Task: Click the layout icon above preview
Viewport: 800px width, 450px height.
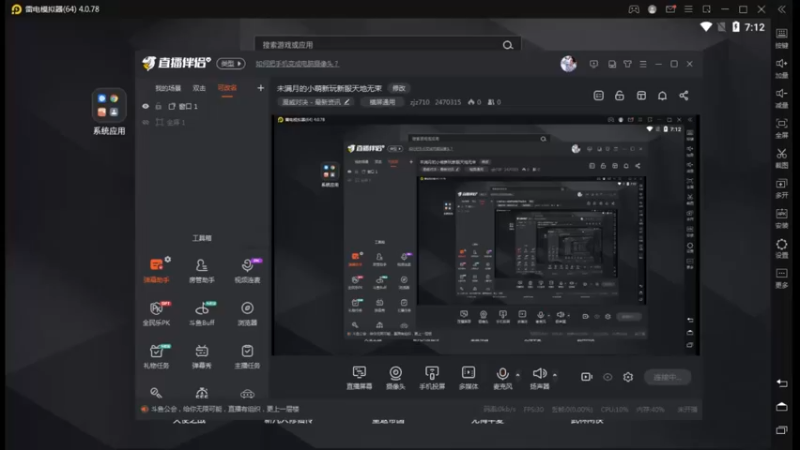Action: pyautogui.click(x=641, y=95)
